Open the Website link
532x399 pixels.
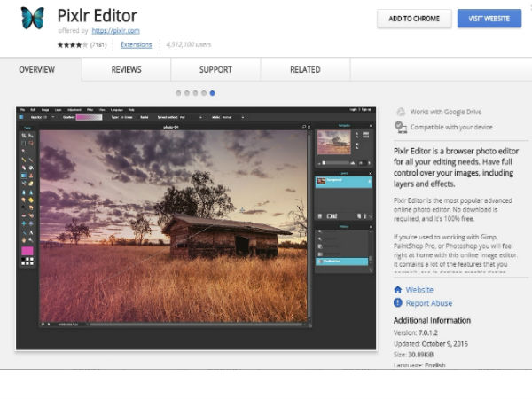click(x=419, y=290)
